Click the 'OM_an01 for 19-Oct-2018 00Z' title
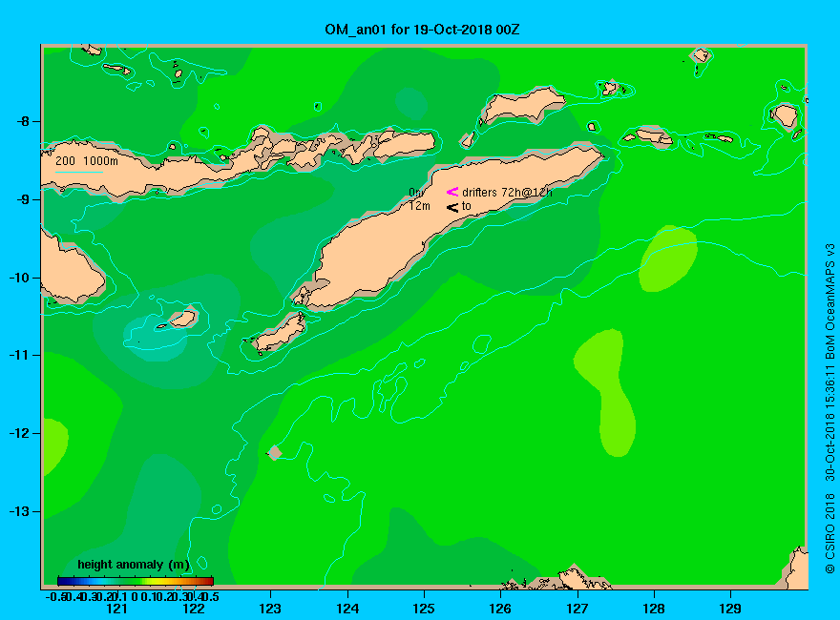The height and width of the screenshot is (620, 840). click(422, 30)
